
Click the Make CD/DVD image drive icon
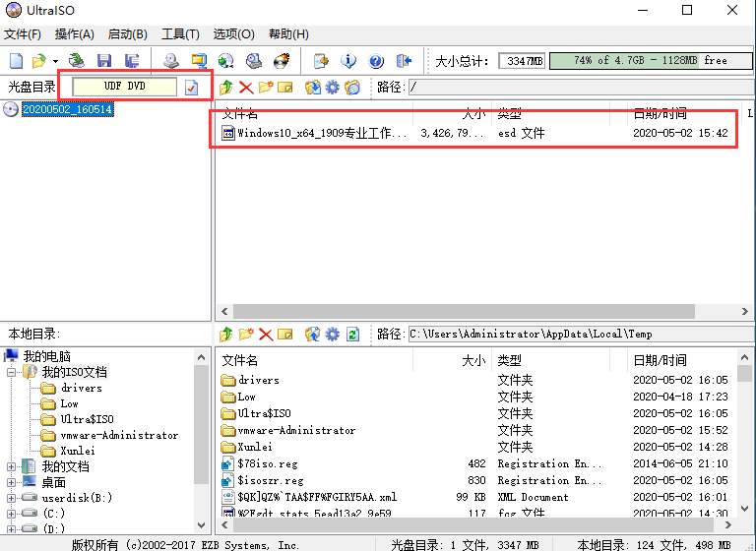click(170, 61)
